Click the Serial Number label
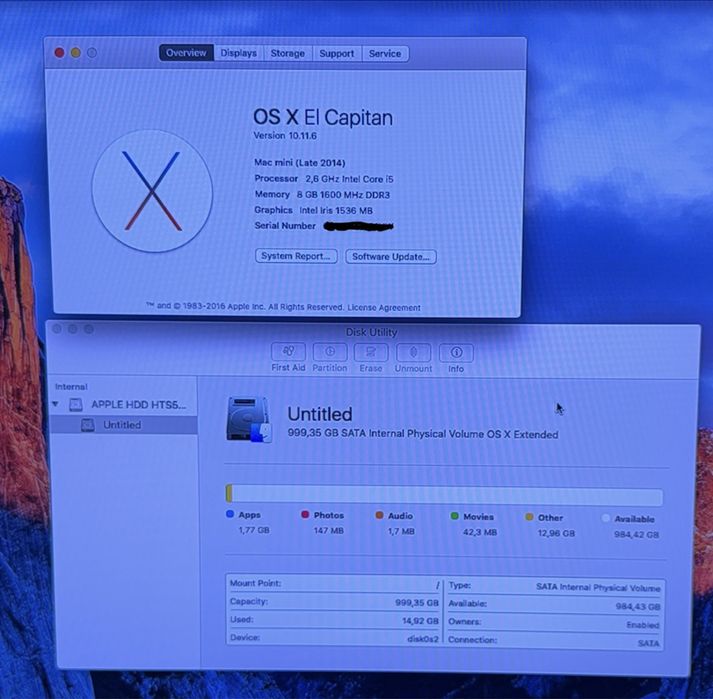The width and height of the screenshot is (713, 699). click(x=285, y=226)
